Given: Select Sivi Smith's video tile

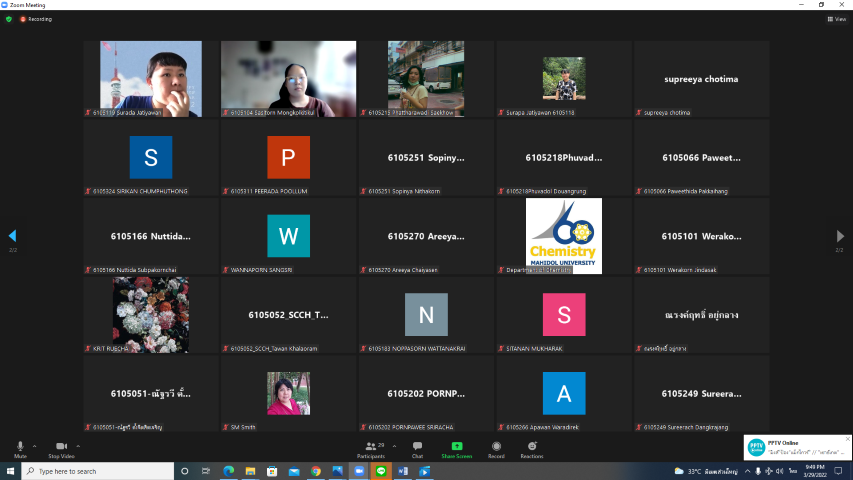Looking at the screenshot, I should coord(287,393).
